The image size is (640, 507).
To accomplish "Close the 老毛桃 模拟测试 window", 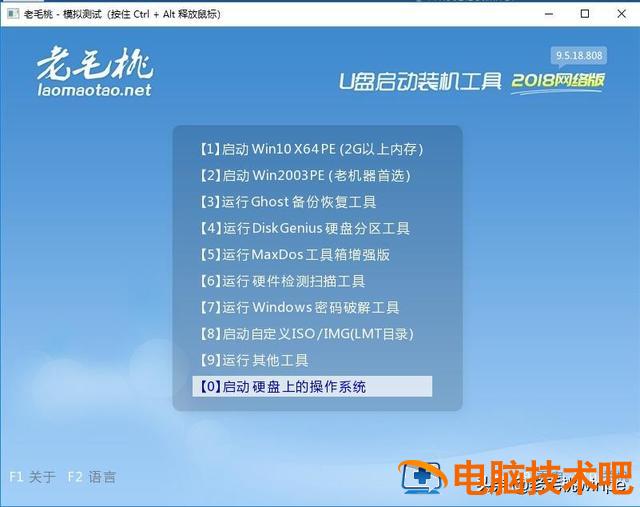I will tap(621, 14).
